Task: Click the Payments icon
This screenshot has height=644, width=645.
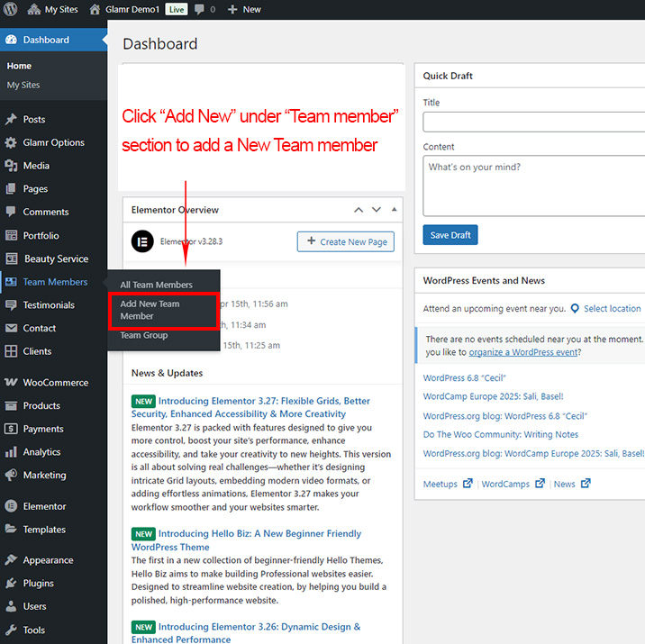Action: (x=11, y=429)
